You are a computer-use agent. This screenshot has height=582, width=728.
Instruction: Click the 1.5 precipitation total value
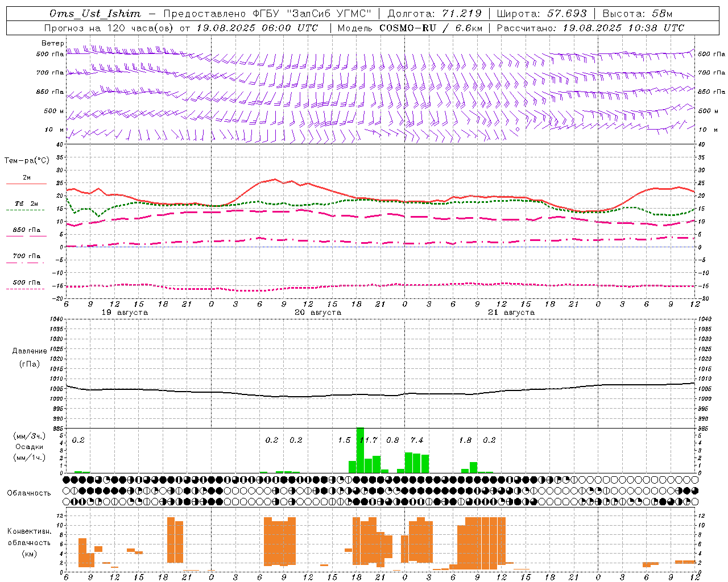click(344, 440)
